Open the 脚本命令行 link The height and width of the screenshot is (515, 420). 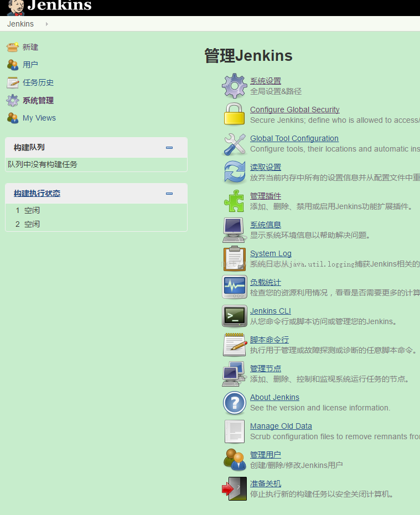point(269,340)
